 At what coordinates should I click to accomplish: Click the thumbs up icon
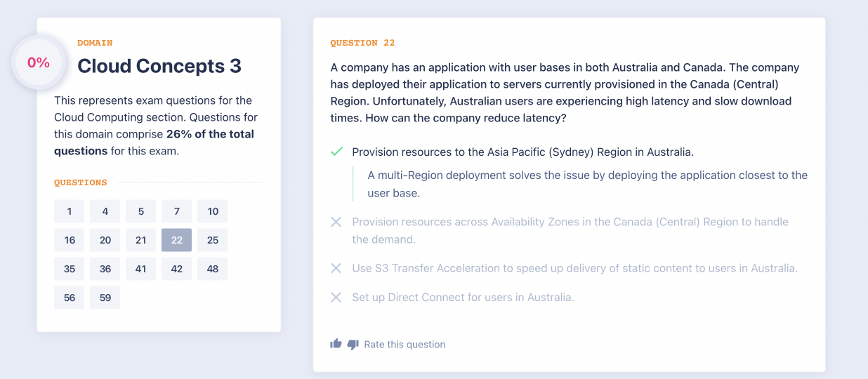click(x=336, y=344)
